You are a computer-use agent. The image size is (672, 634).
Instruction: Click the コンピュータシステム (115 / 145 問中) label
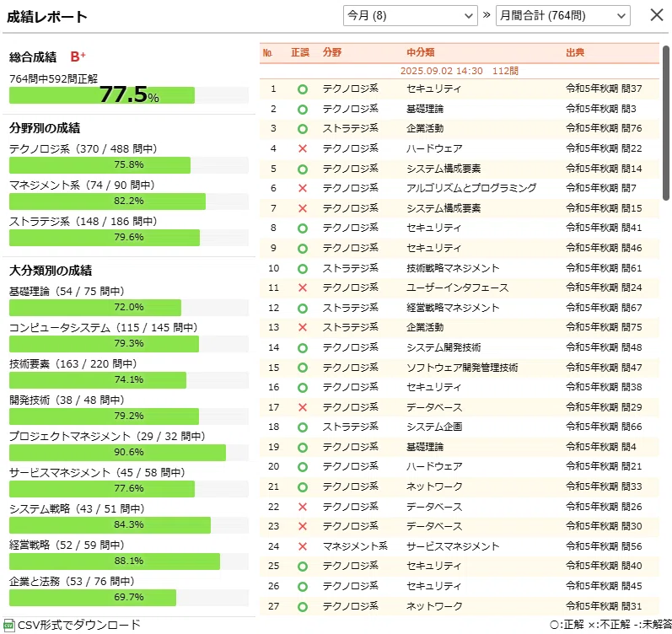click(103, 328)
